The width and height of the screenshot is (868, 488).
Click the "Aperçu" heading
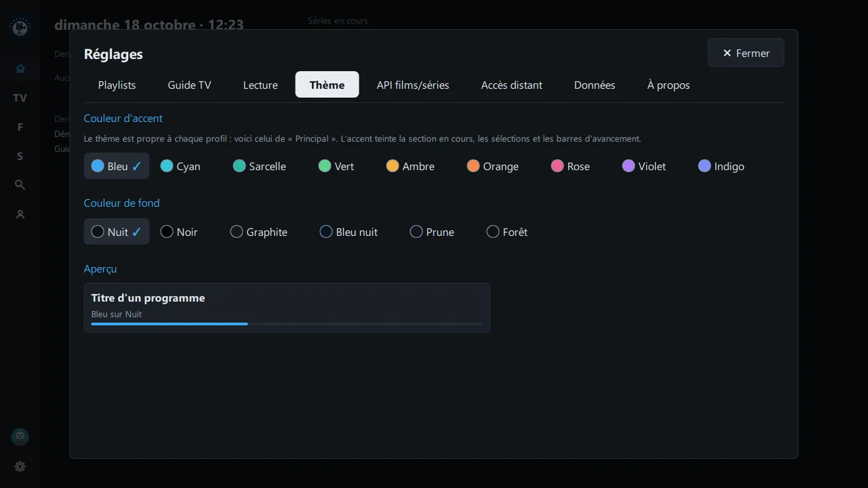pos(100,269)
